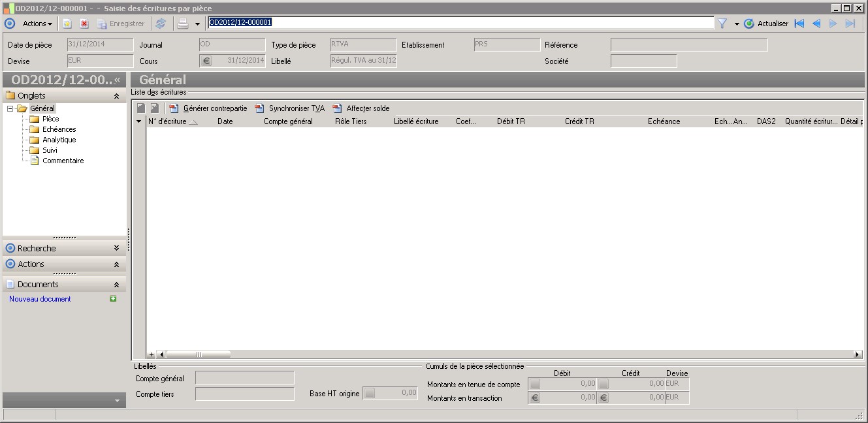Click the Nouveau document link

[40, 299]
